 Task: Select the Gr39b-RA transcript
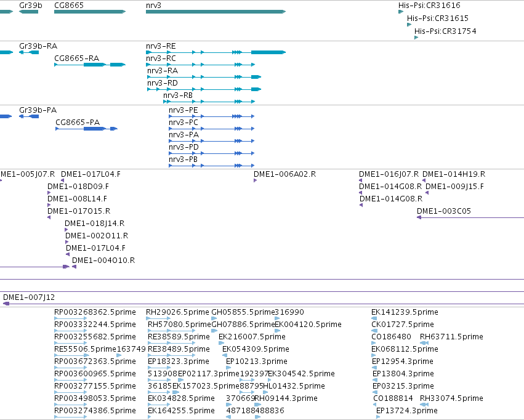tap(38, 46)
